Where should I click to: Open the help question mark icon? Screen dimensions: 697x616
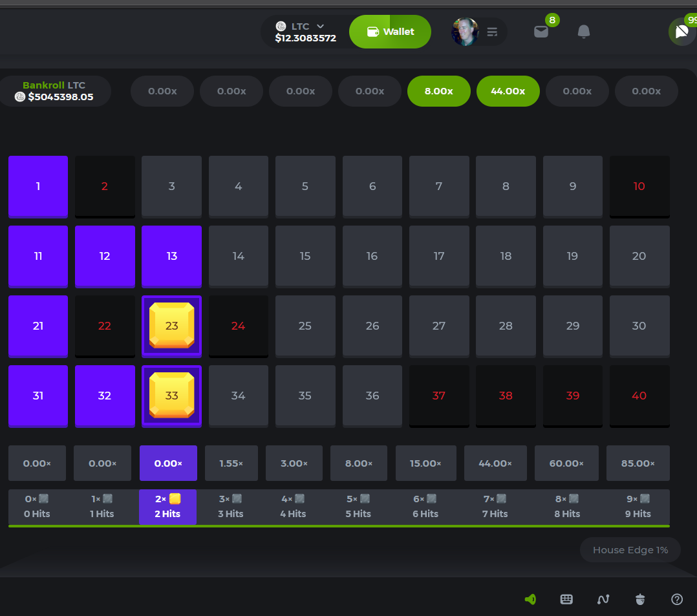677,599
